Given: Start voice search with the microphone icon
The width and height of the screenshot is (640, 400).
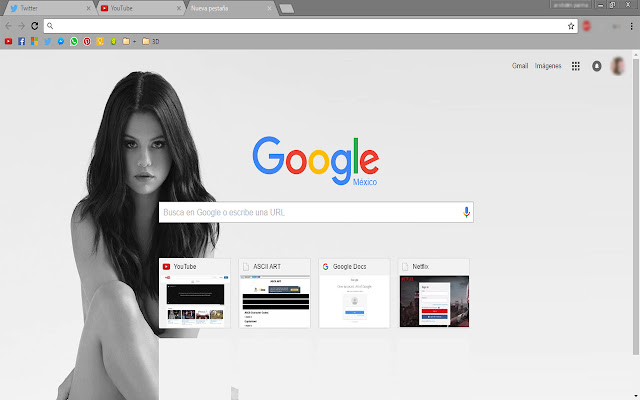Looking at the screenshot, I should 466,212.
